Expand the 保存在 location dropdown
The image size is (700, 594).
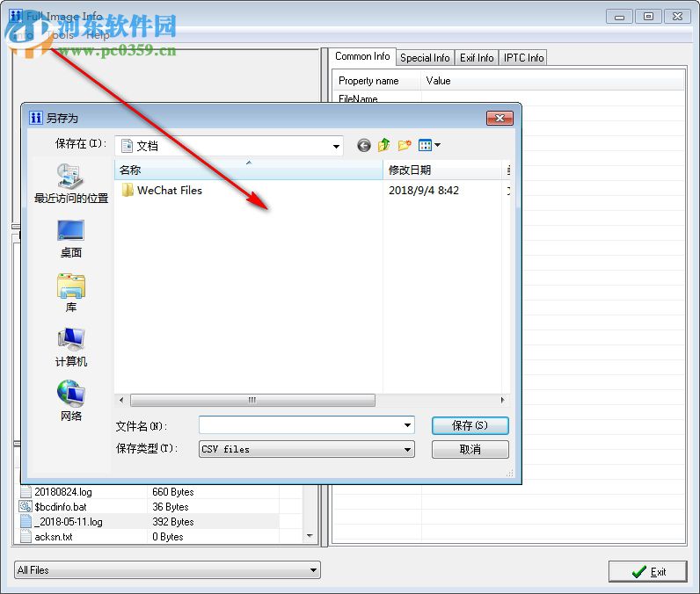coord(336,146)
